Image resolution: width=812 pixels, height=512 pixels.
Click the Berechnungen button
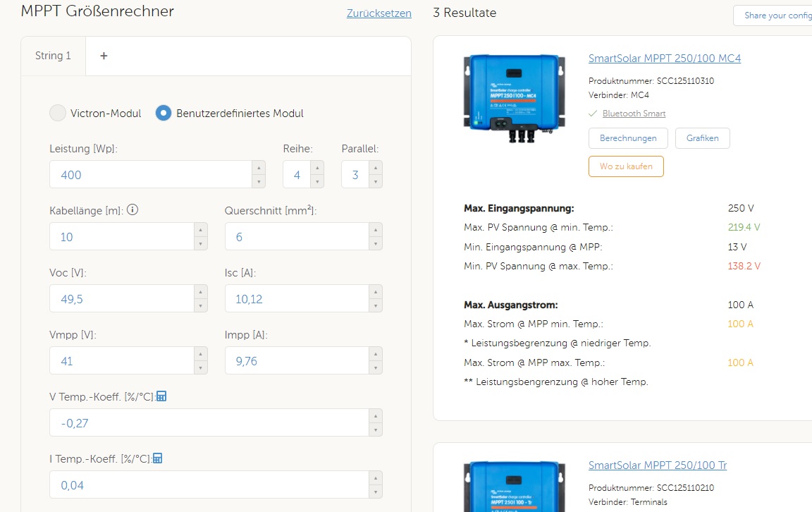pyautogui.click(x=628, y=138)
